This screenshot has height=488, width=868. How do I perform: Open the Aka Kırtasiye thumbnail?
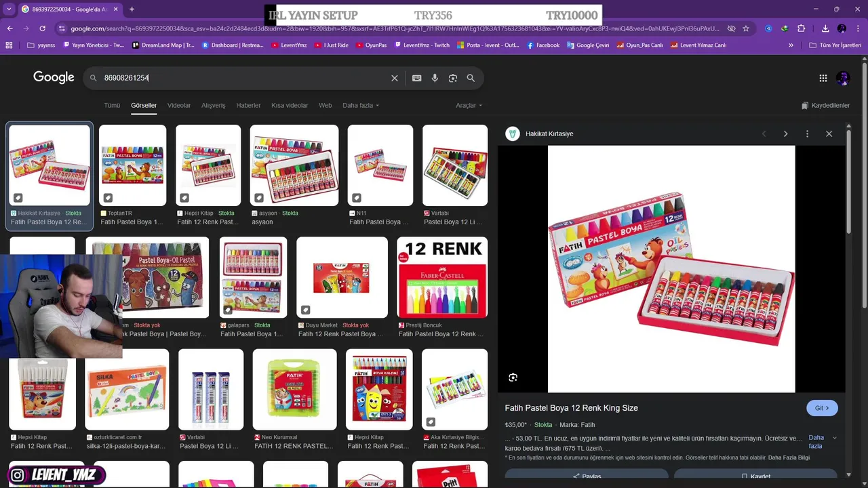(x=455, y=390)
